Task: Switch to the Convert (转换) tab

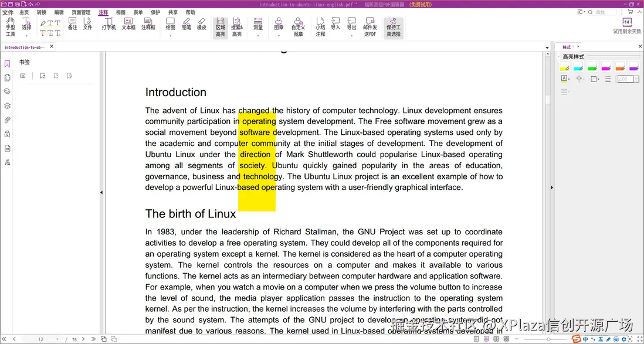Action: [42, 12]
